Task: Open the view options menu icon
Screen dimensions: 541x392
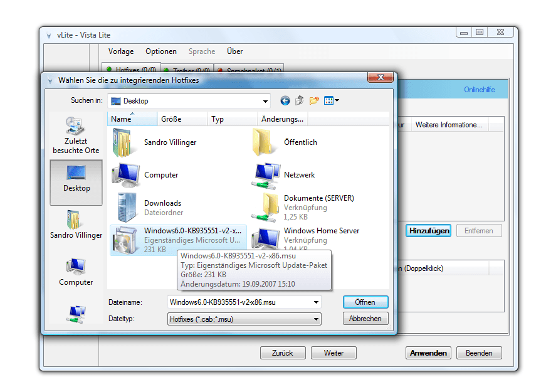Action: (332, 100)
